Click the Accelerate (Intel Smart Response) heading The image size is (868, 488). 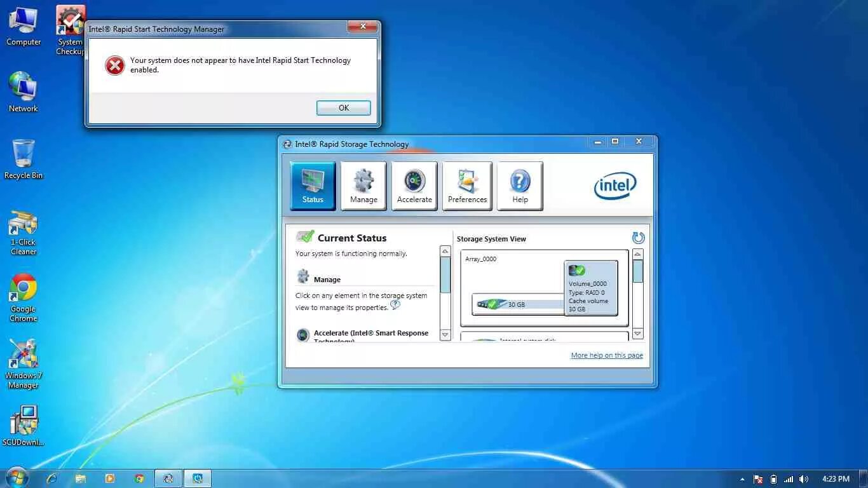(x=371, y=336)
